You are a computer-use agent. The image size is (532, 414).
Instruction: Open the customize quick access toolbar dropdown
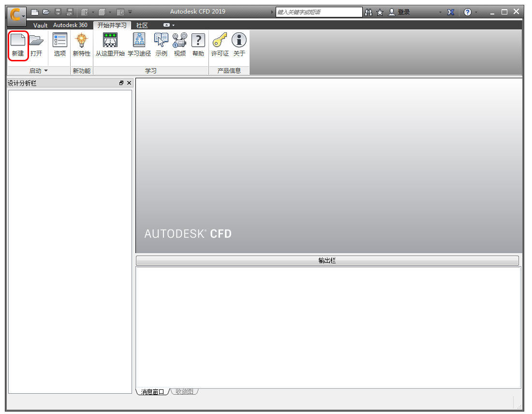[130, 12]
